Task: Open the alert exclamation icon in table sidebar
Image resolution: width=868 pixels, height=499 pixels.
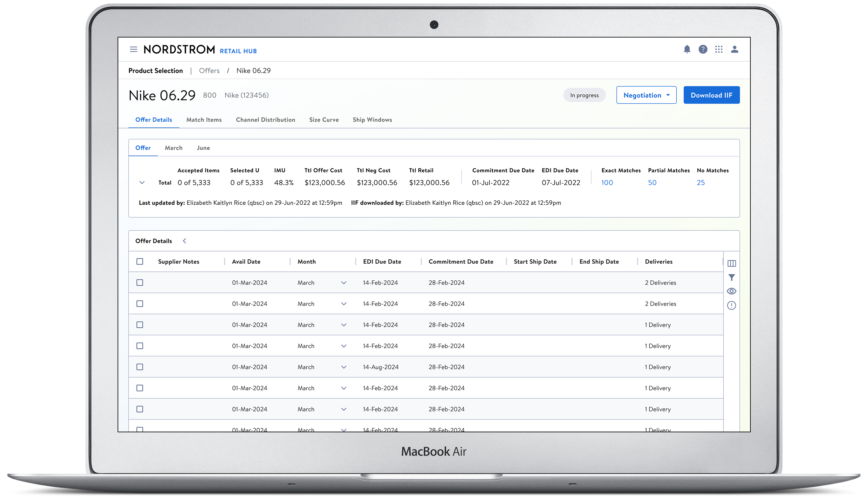Action: click(x=732, y=305)
